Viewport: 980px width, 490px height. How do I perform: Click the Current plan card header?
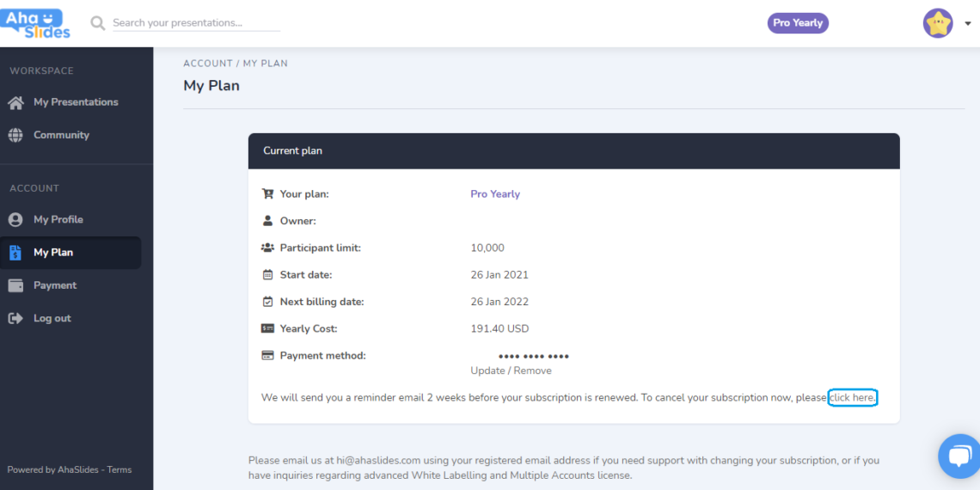pyautogui.click(x=573, y=150)
